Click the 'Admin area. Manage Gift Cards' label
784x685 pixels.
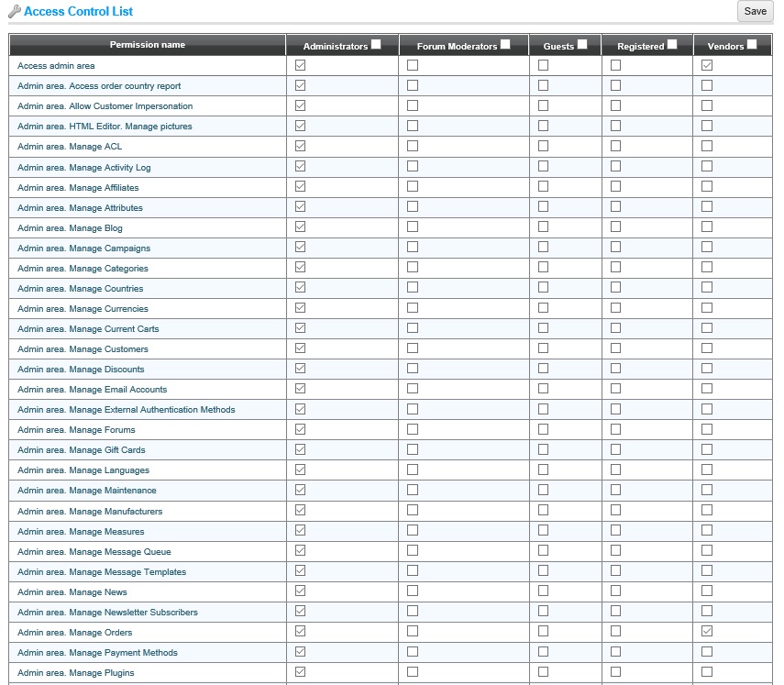tap(81, 450)
